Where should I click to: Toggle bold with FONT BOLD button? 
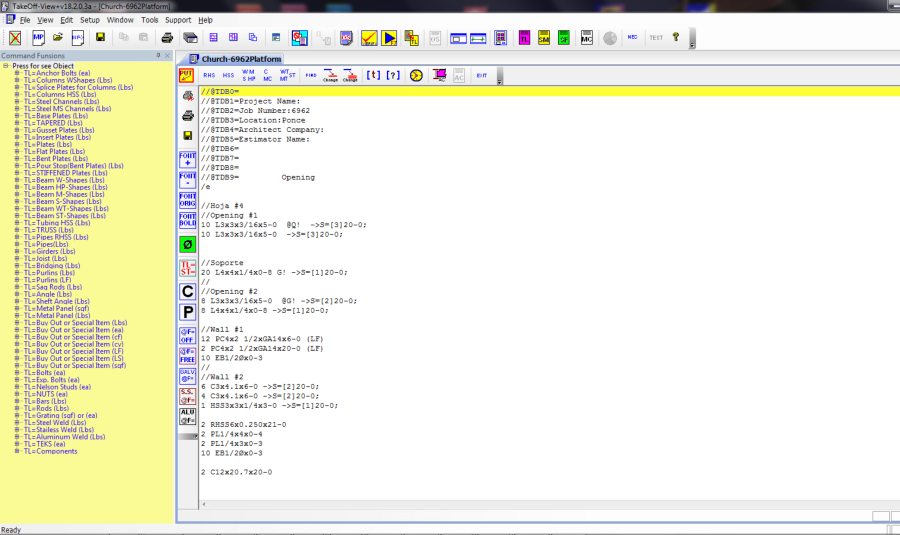point(187,220)
